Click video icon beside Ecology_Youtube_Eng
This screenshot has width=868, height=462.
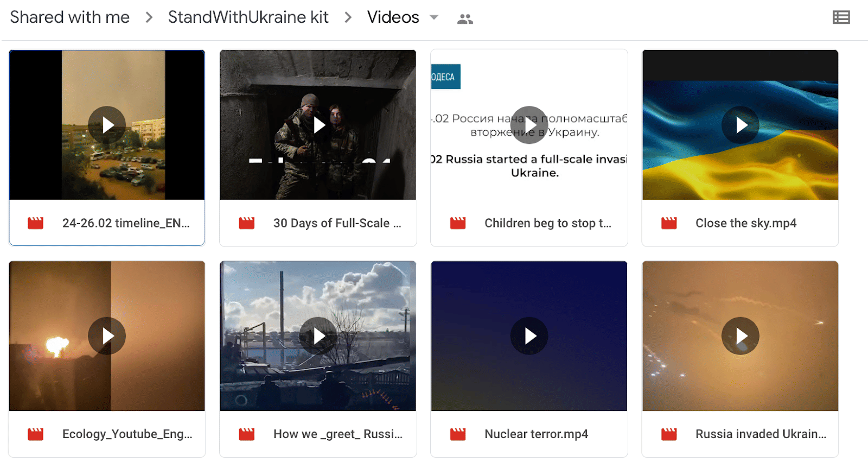pos(36,434)
